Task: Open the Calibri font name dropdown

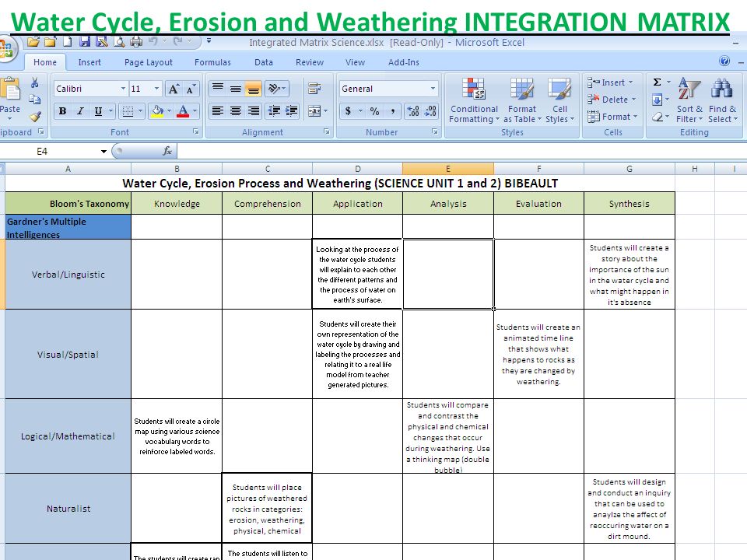Action: click(123, 89)
